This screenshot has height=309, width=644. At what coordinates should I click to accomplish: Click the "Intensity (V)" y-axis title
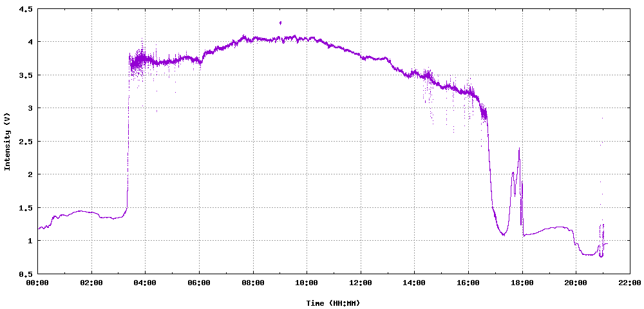click(x=8, y=142)
